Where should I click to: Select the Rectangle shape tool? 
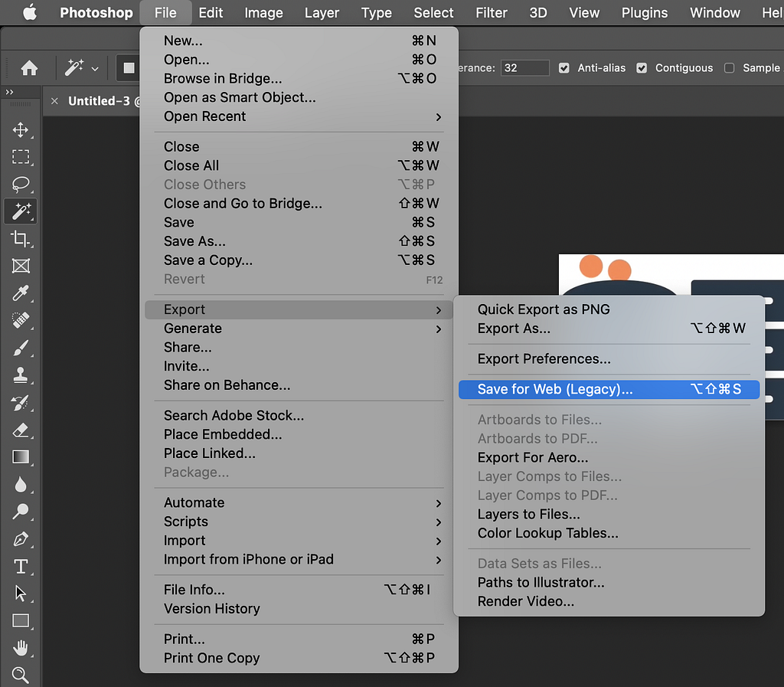pyautogui.click(x=21, y=620)
